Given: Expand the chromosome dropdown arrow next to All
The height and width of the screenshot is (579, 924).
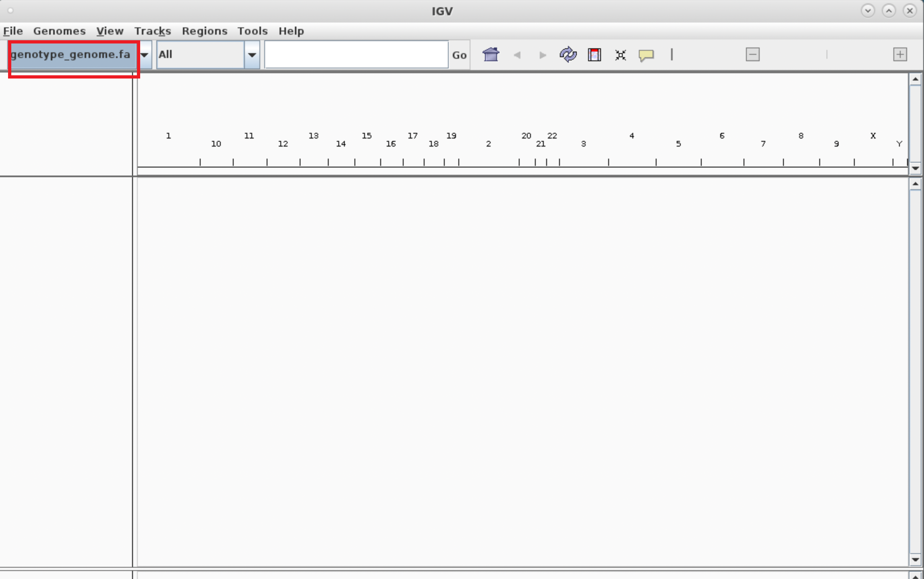Looking at the screenshot, I should click(252, 55).
